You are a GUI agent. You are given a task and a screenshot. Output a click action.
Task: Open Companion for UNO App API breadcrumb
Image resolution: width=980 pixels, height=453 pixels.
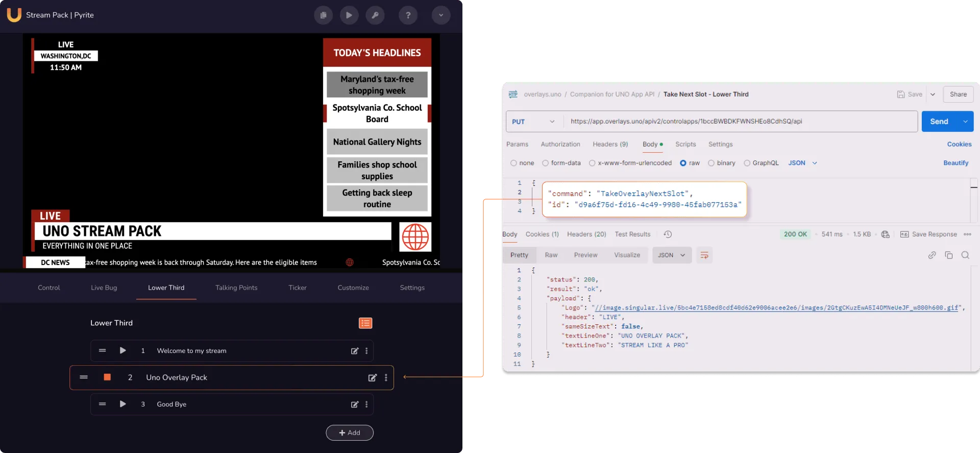612,94
